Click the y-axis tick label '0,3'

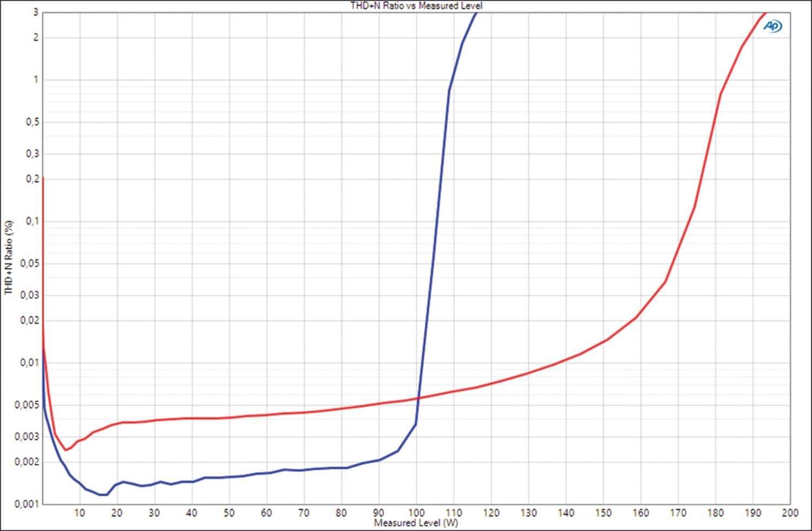coord(32,154)
